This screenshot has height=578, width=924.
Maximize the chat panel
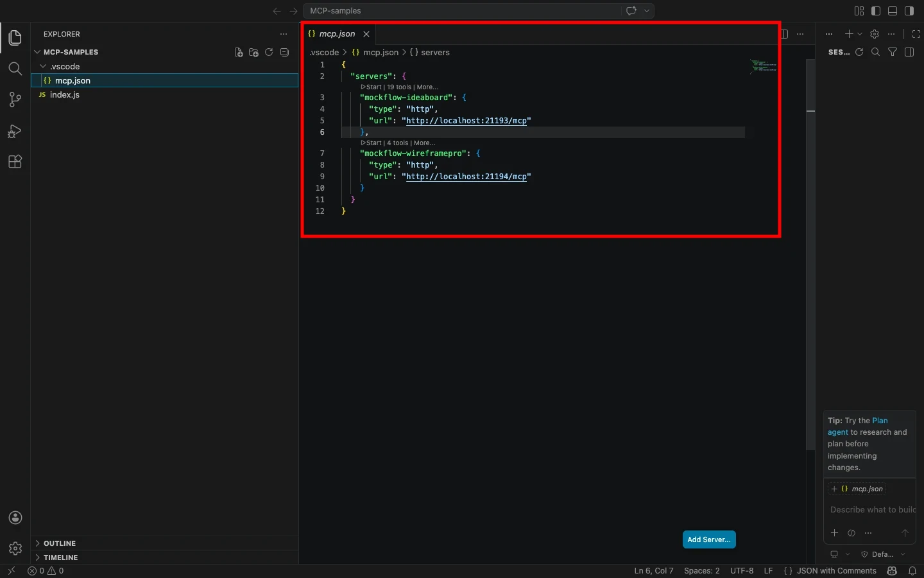coord(916,34)
